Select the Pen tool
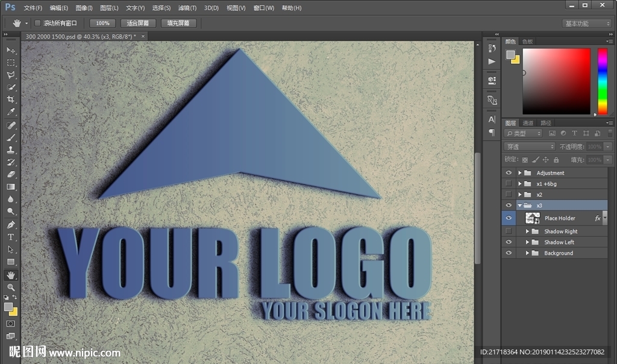Screen dimensions: 617x364 (x=11, y=225)
